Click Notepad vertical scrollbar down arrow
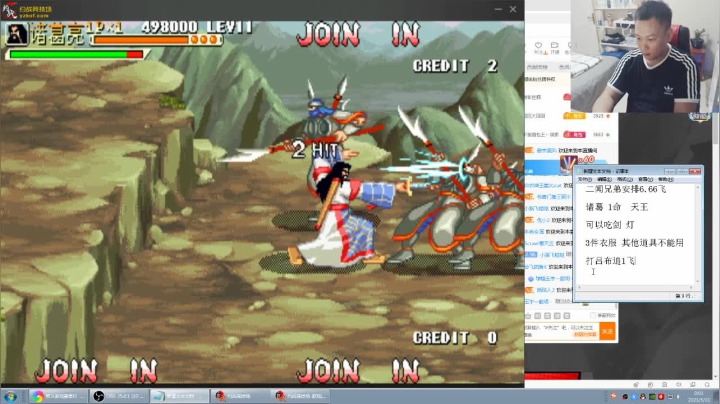The width and height of the screenshot is (720, 404). (698, 281)
